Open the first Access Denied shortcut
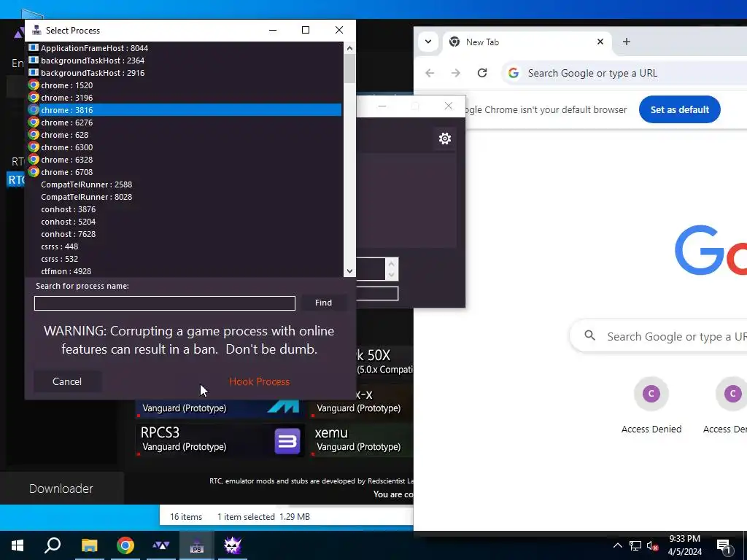 651,407
